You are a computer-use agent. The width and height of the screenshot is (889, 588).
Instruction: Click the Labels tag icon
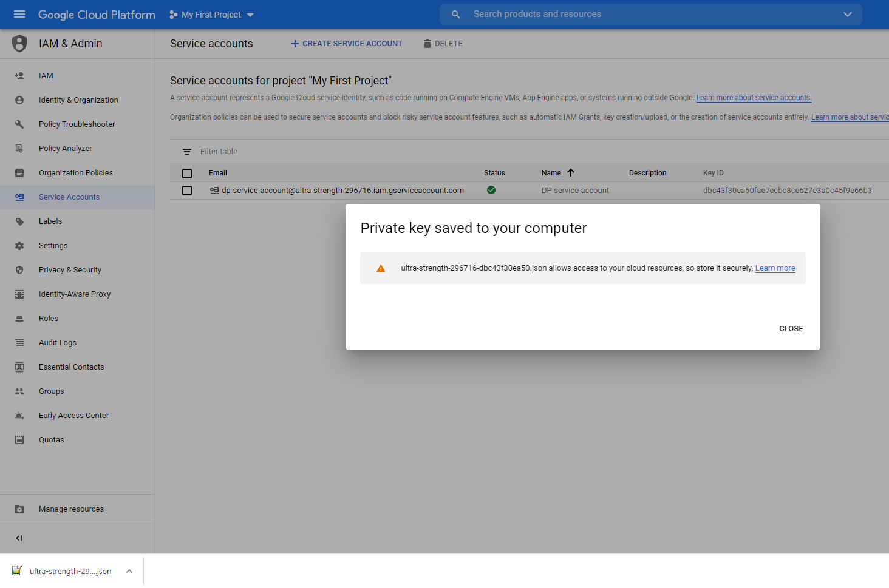19,221
